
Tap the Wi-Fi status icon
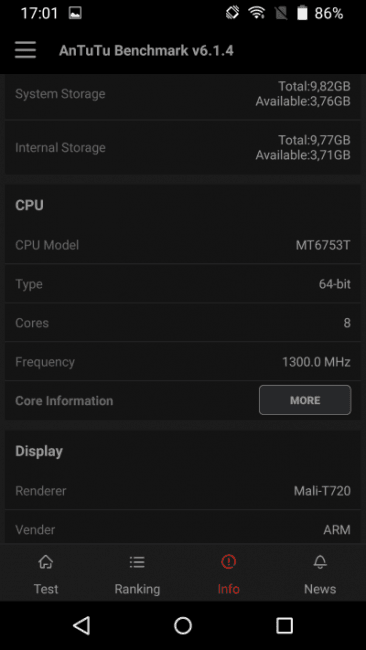pyautogui.click(x=257, y=13)
